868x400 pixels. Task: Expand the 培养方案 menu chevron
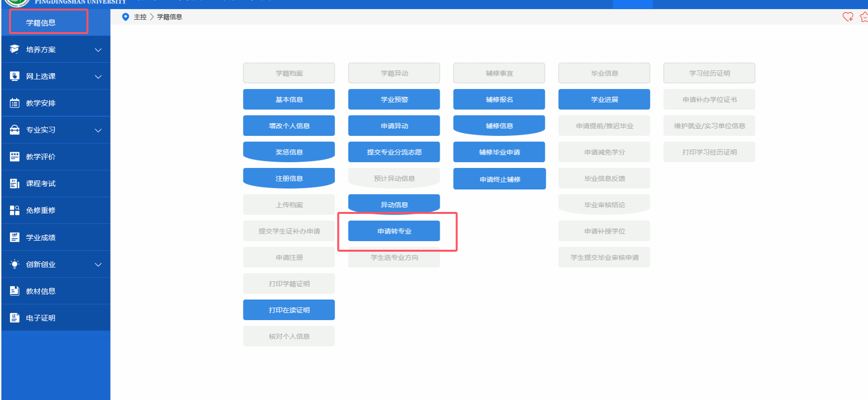[98, 50]
